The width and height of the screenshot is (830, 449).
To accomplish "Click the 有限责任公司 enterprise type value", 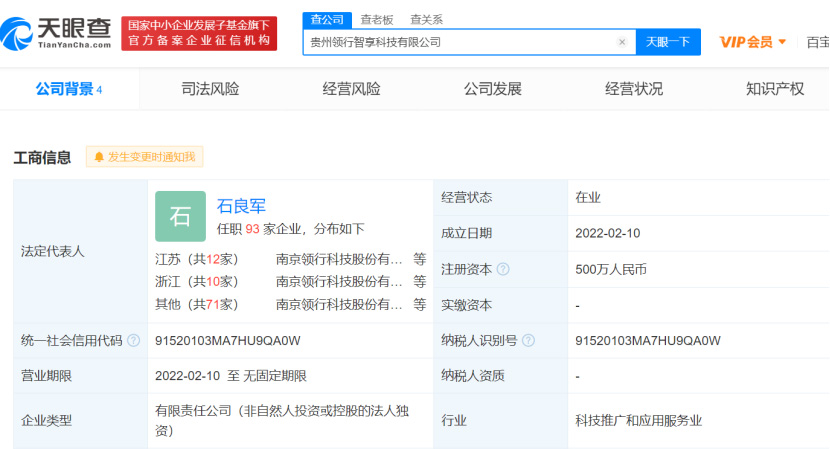I will (x=282, y=420).
